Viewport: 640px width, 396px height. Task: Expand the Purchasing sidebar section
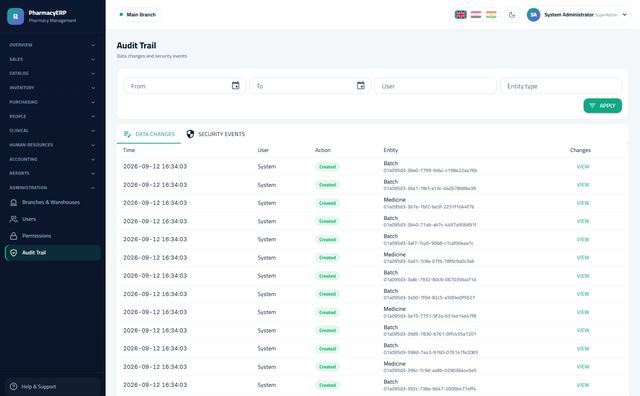coord(52,102)
